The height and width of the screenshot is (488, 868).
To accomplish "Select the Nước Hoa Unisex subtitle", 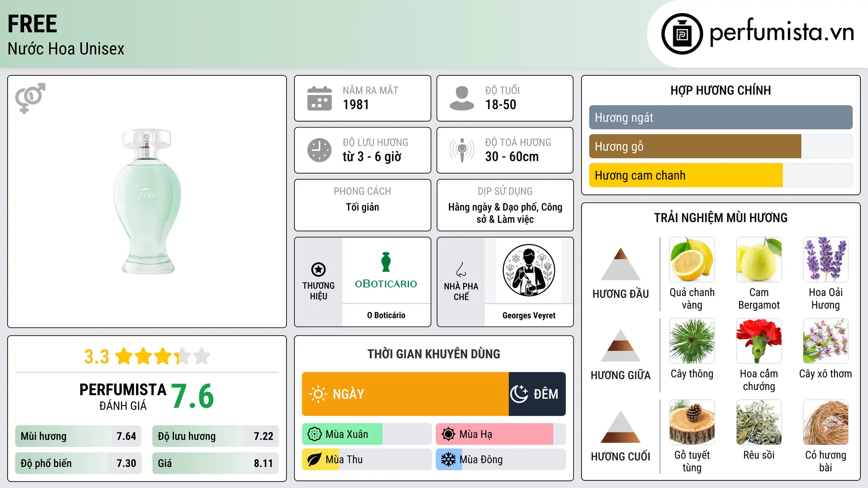I will pyautogui.click(x=66, y=49).
